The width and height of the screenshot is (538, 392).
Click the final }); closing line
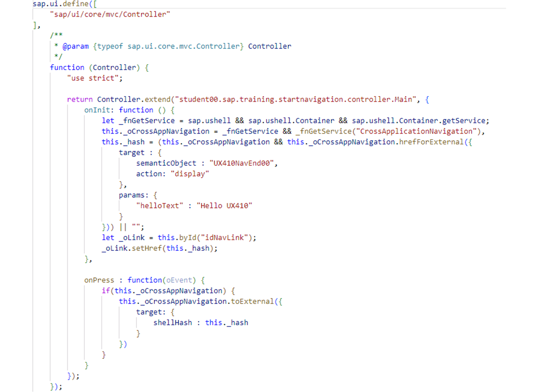click(56, 387)
